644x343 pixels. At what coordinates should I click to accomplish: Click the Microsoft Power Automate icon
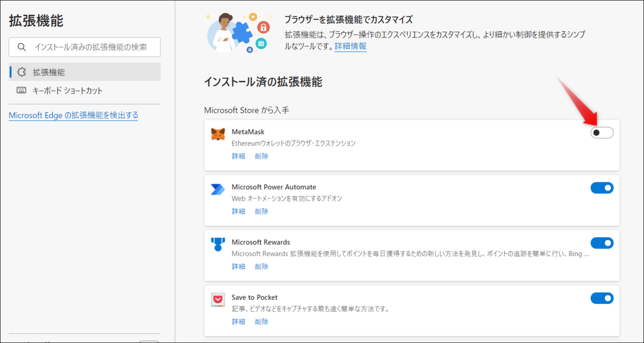pos(218,189)
